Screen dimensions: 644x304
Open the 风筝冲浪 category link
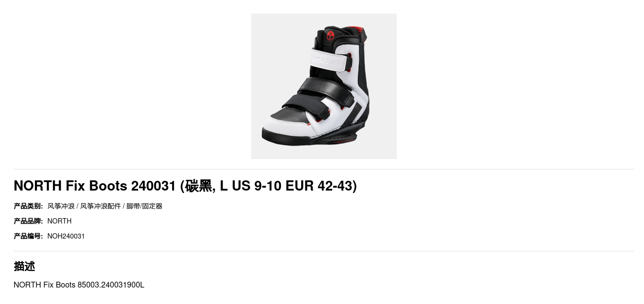pos(61,206)
